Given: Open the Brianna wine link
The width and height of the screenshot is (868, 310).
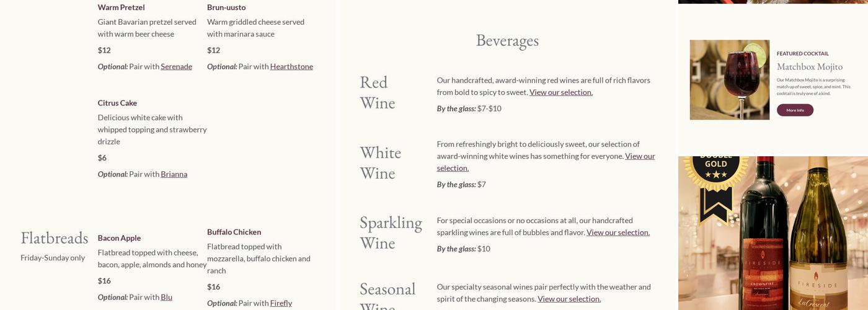Looking at the screenshot, I should point(174,174).
